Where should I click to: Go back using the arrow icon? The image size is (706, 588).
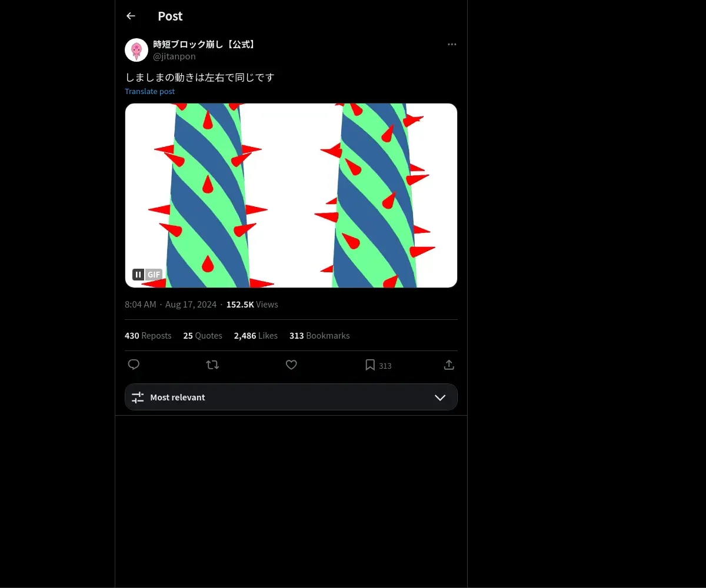131,16
